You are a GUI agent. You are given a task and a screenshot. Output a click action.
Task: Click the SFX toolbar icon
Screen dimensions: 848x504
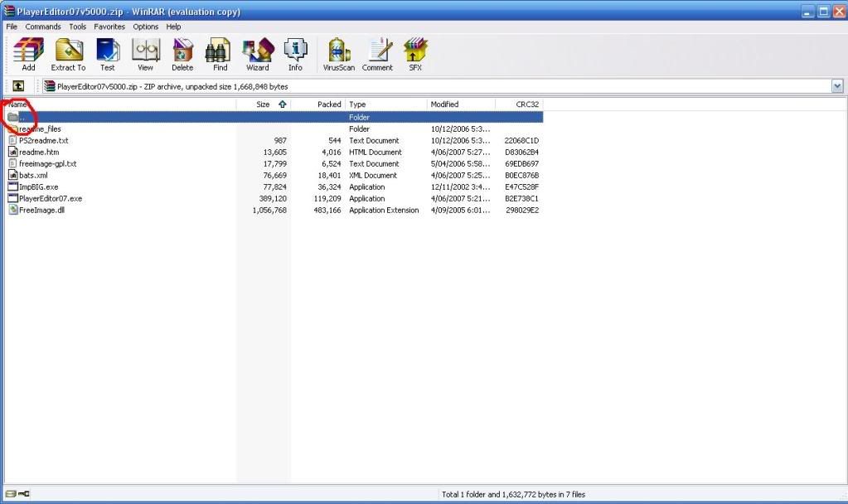tap(414, 55)
